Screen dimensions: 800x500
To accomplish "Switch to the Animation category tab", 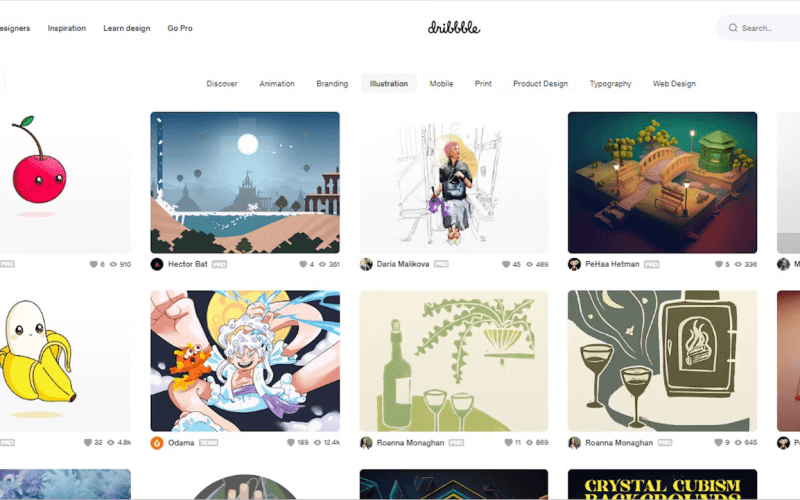I will pyautogui.click(x=277, y=84).
